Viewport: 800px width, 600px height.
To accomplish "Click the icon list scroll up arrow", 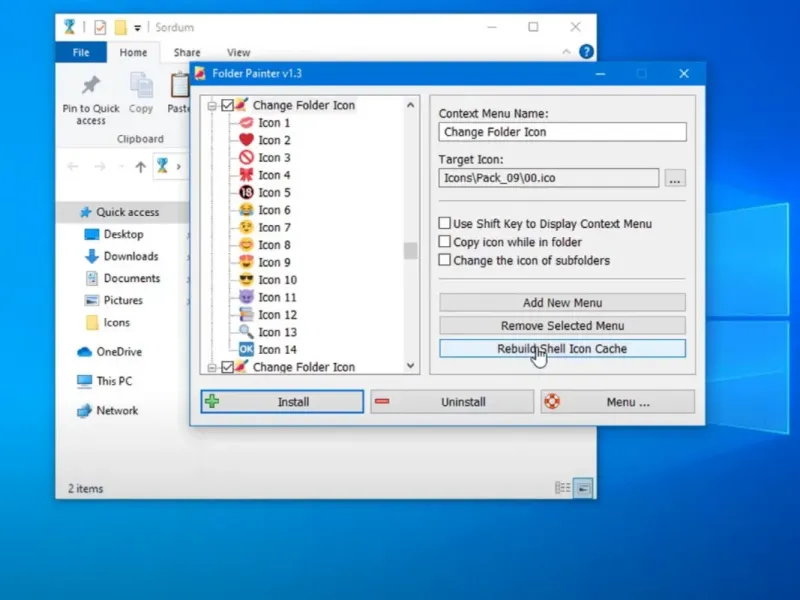I will click(x=410, y=105).
